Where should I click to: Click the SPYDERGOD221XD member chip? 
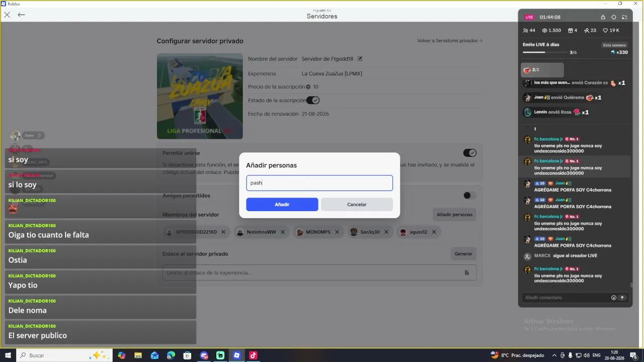coord(197,232)
